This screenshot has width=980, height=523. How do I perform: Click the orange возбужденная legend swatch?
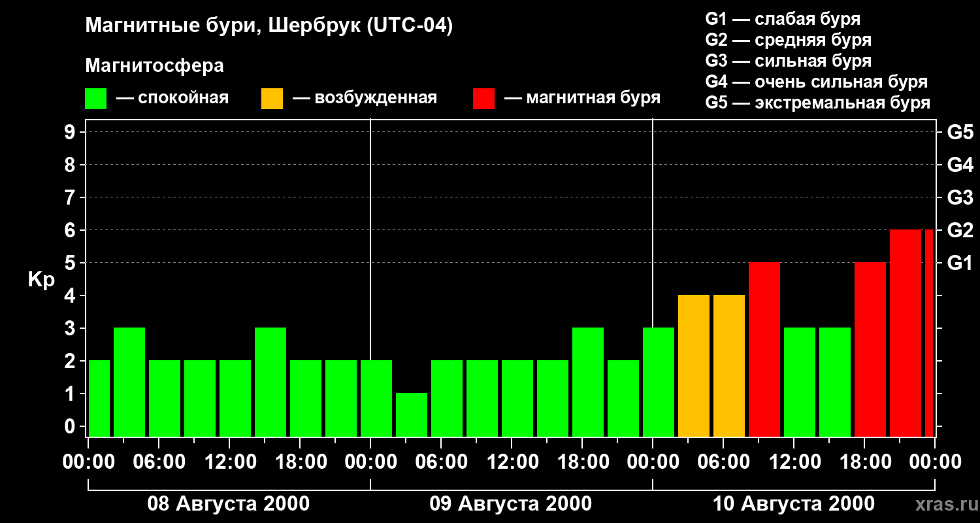[272, 99]
